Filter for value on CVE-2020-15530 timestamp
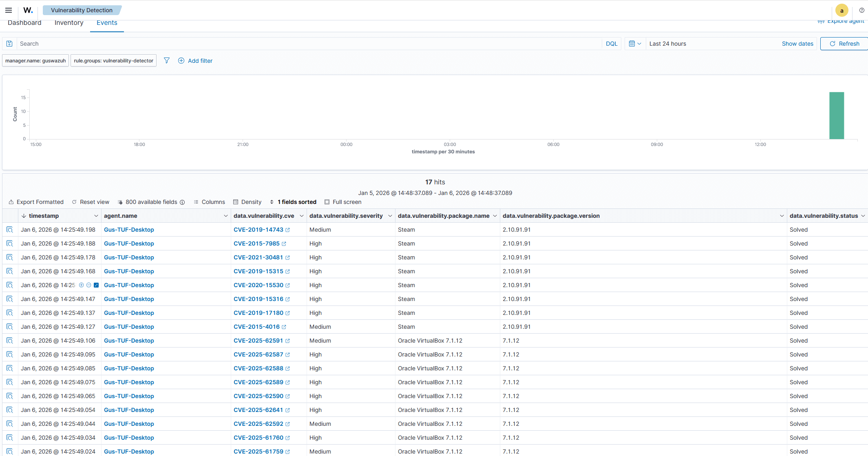 [x=81, y=285]
